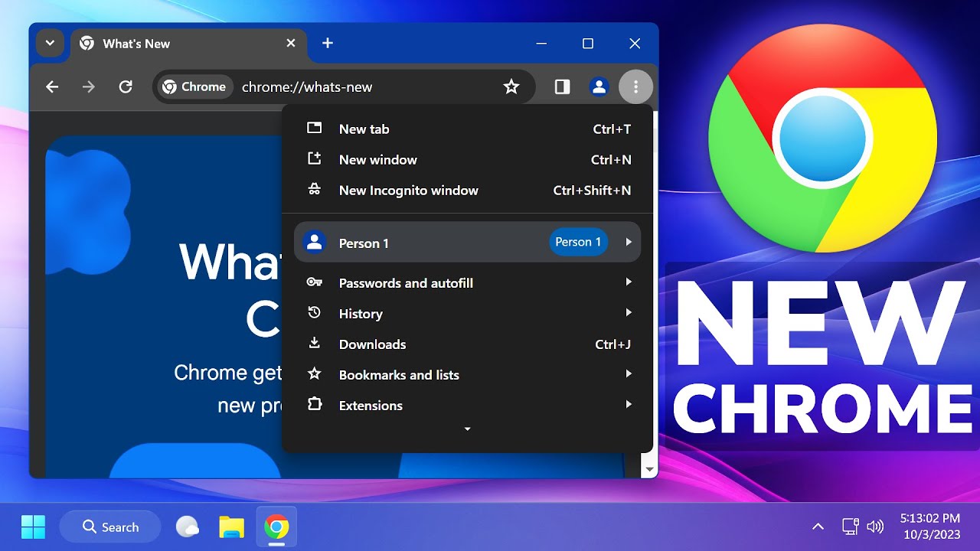Click the blue Person 1 badge
Screen dimensions: 980x551
579,242
